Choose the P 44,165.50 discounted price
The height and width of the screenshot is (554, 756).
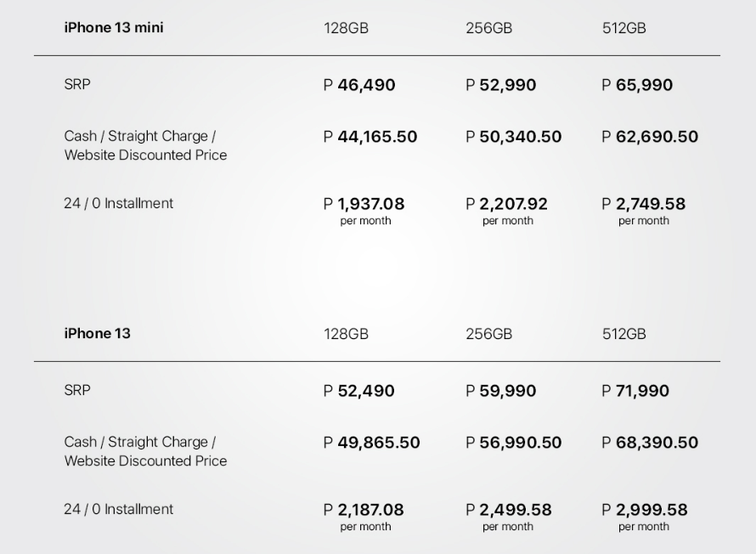370,137
